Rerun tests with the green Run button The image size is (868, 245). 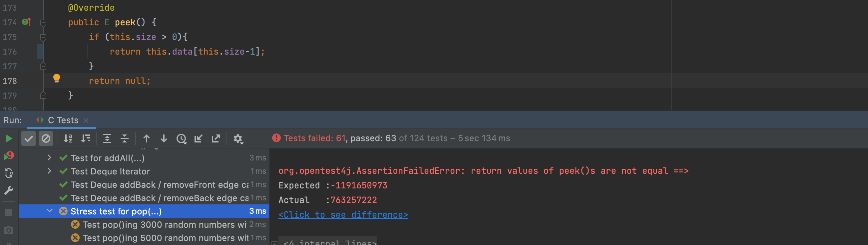coord(9,139)
